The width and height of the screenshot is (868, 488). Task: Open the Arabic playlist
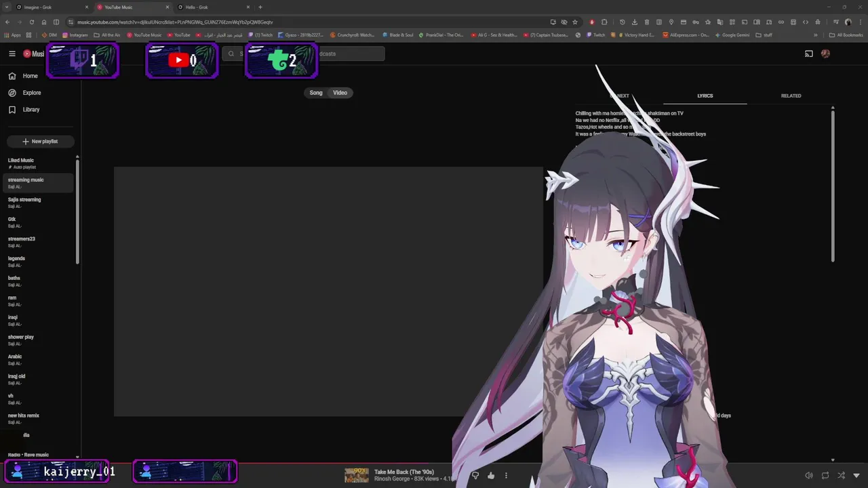38,360
